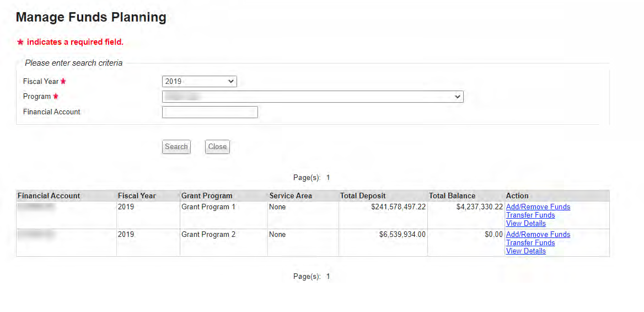Click the Financial Account column header
The width and height of the screenshot is (644, 312).
49,196
